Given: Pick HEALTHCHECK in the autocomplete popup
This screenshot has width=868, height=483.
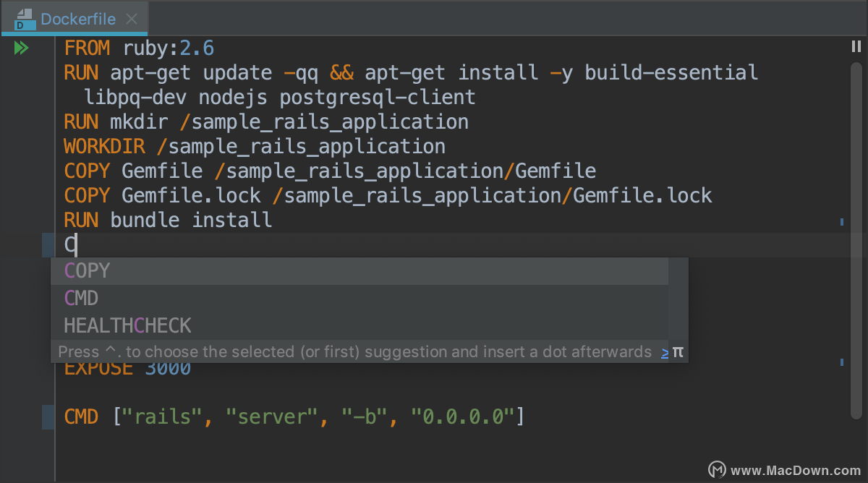Looking at the screenshot, I should point(359,326).
